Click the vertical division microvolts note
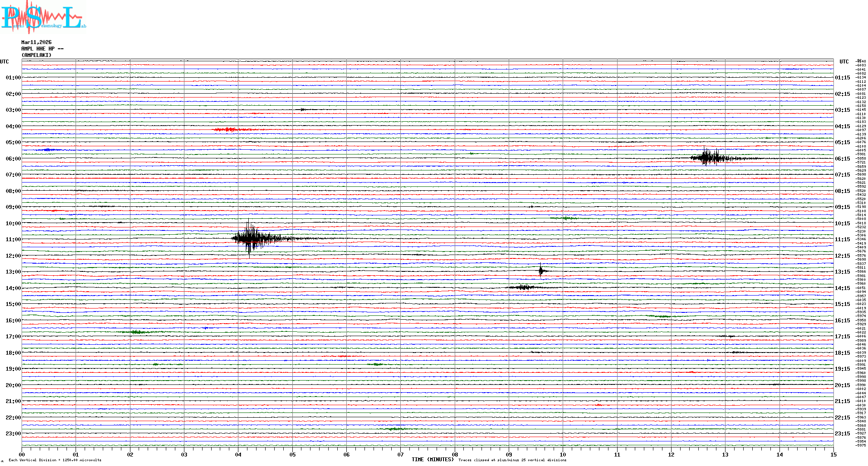The image size is (868, 466). coord(55,460)
